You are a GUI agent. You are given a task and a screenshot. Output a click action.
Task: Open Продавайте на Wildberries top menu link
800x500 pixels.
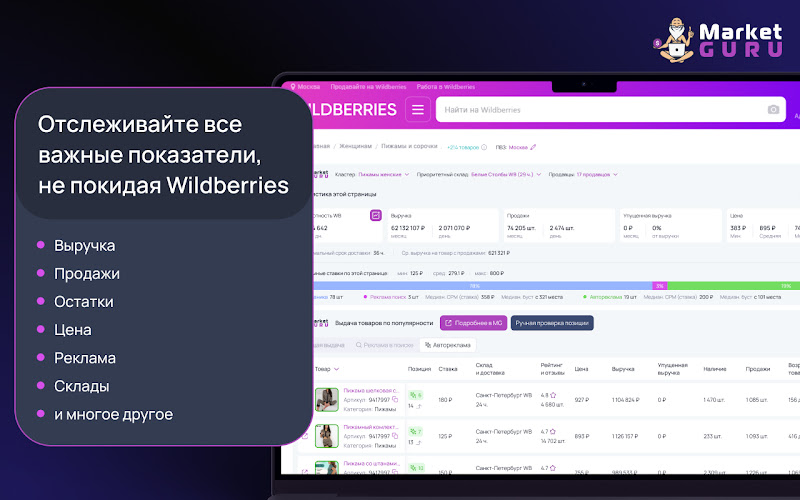[368, 87]
